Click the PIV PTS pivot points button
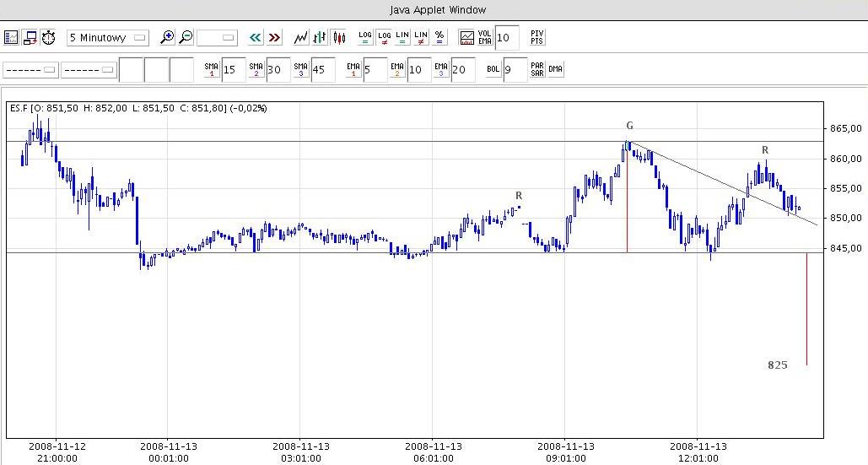Viewport: 868px width, 465px height. tap(537, 37)
